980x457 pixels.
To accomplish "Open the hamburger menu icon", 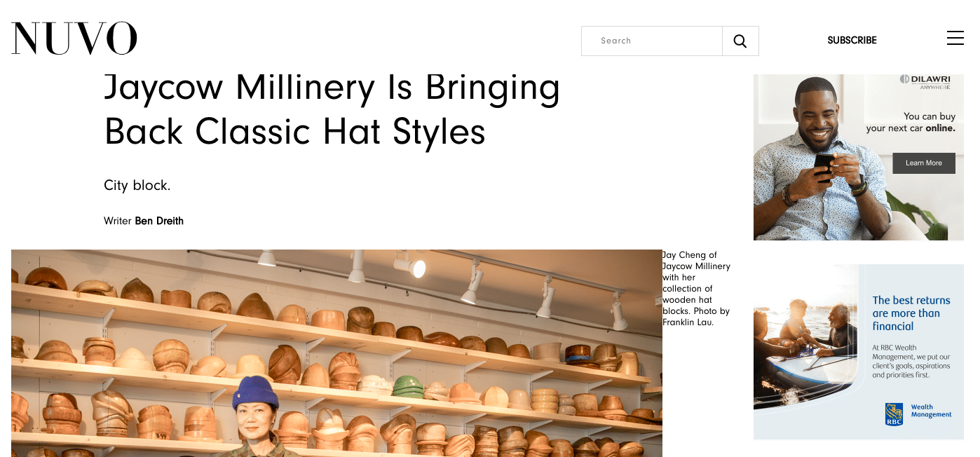I will 955,38.
